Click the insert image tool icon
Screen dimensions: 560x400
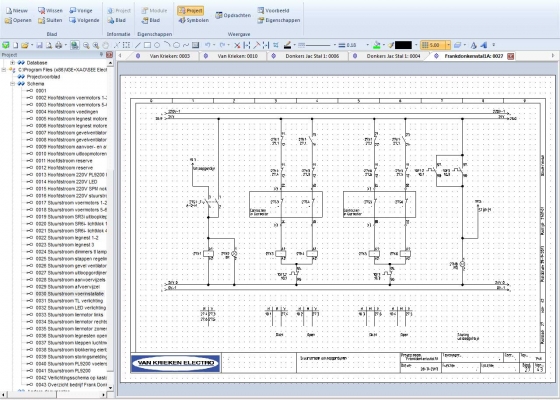(195, 45)
